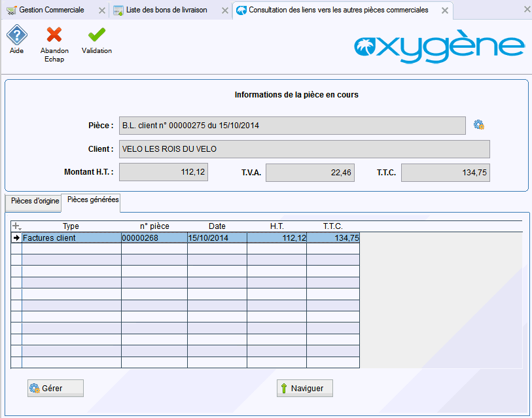
Task: Click the Type column header
Action: coord(71,226)
